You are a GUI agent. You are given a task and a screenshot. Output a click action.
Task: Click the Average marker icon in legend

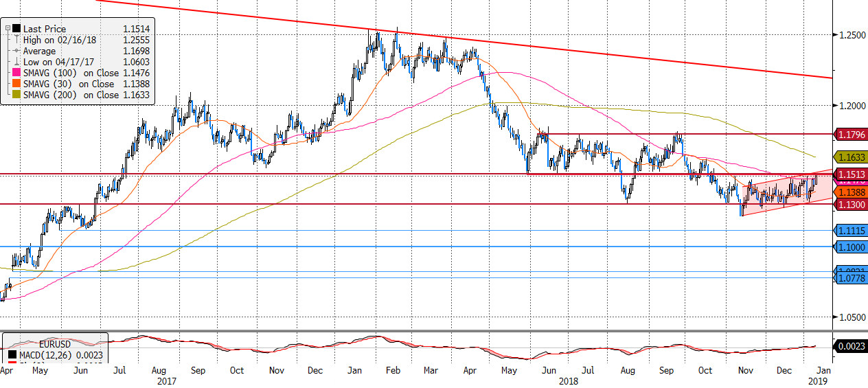(16, 51)
